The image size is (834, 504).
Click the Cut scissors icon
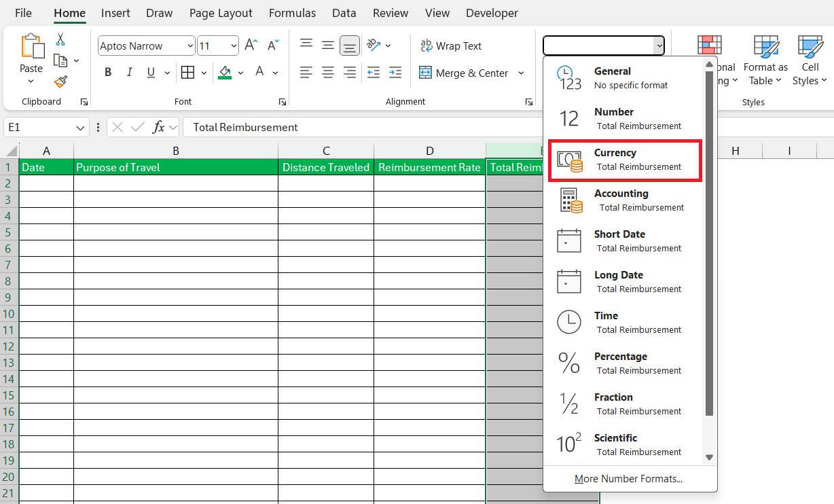[x=60, y=39]
